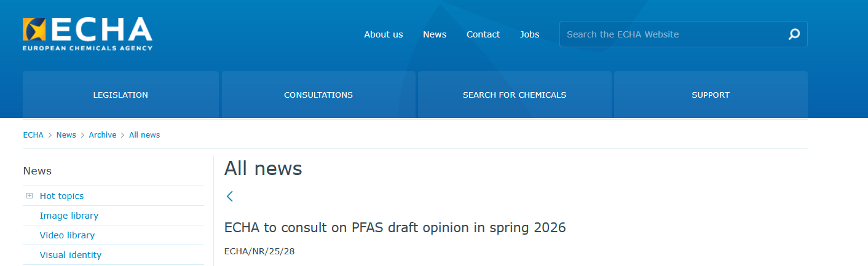Open the Contact link
The height and width of the screenshot is (266, 868).
point(483,34)
